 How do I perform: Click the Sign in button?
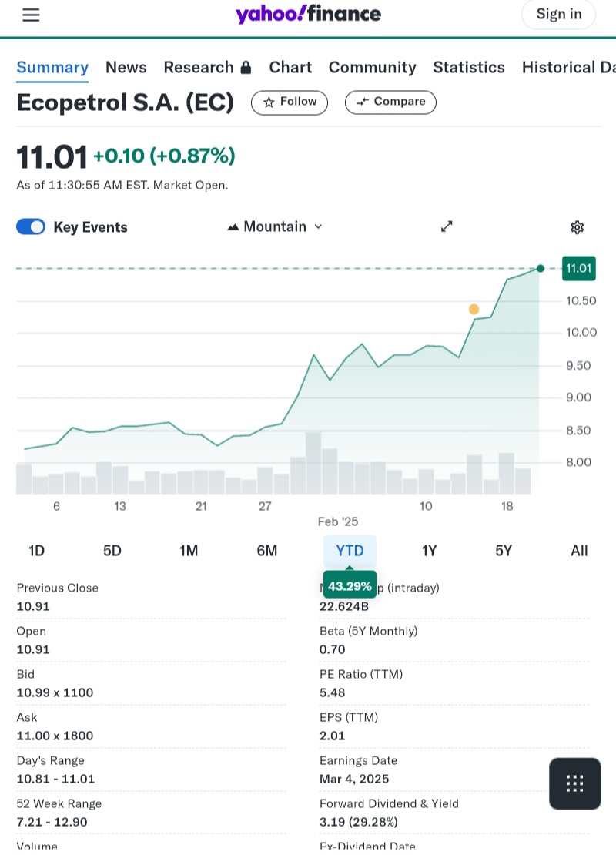click(558, 14)
